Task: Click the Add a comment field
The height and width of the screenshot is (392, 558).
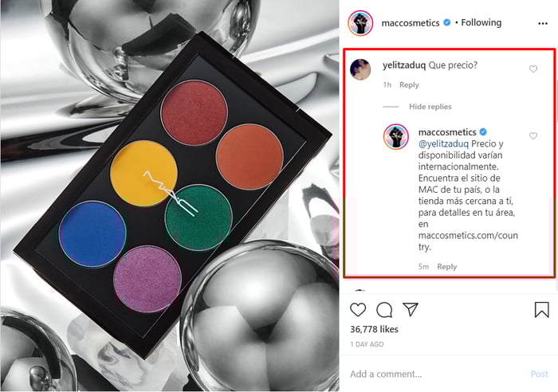Action: [x=436, y=374]
